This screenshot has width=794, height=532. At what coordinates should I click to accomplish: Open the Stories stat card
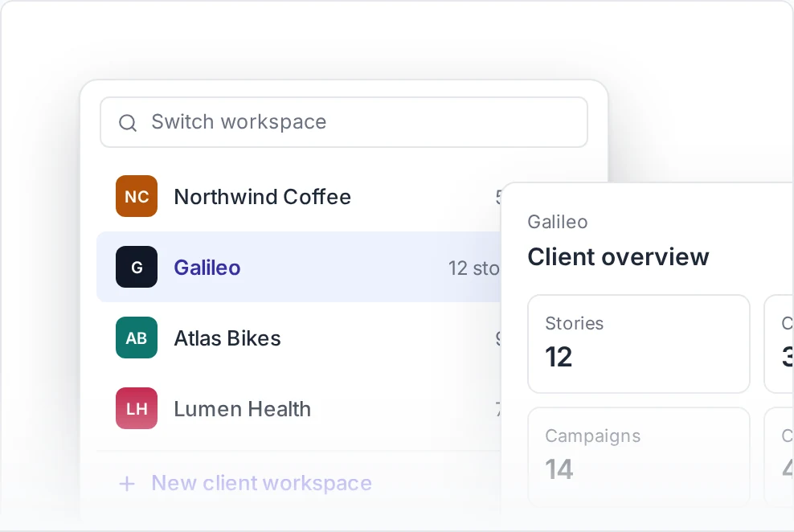pyautogui.click(x=639, y=344)
